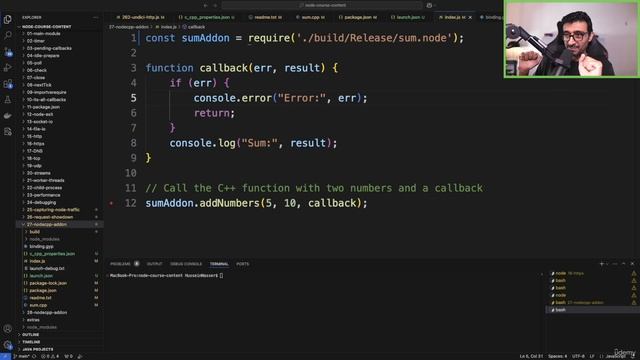Viewport: 640px width, 360px height.
Task: Collapse the 27-nodecpp-addon folder
Action: (x=46, y=224)
